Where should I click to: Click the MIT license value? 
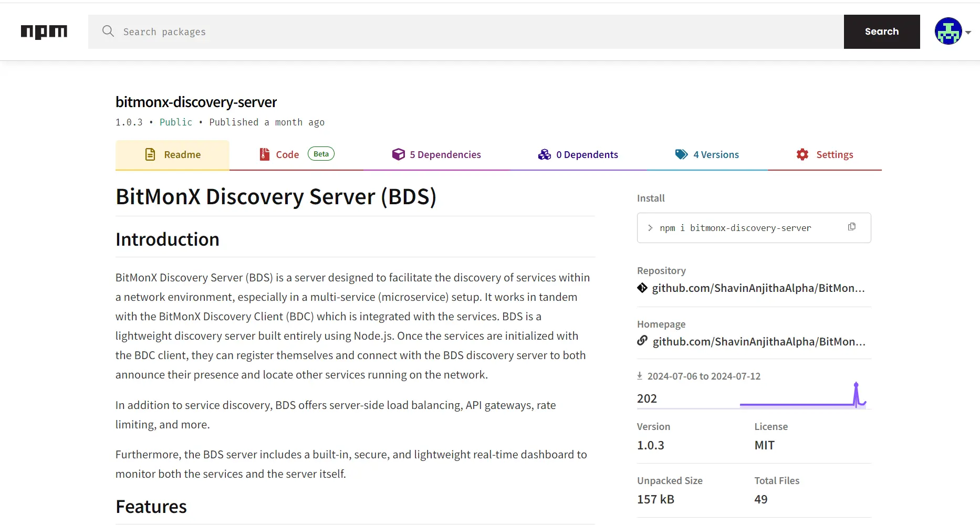coord(765,445)
